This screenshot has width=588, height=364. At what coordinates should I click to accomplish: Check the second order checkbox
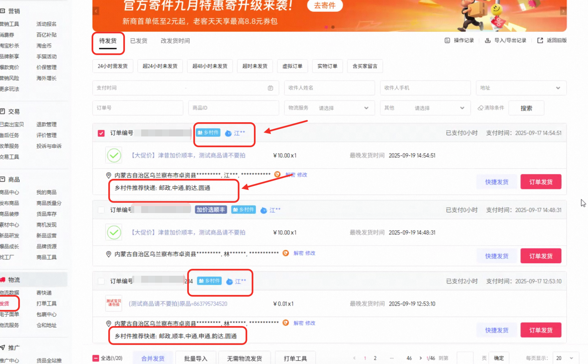point(101,210)
